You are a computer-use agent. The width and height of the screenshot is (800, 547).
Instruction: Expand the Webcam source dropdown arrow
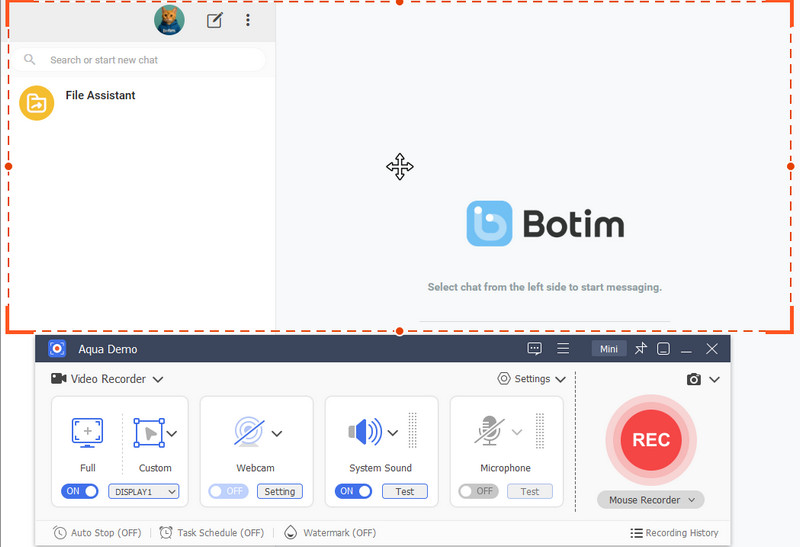(277, 434)
